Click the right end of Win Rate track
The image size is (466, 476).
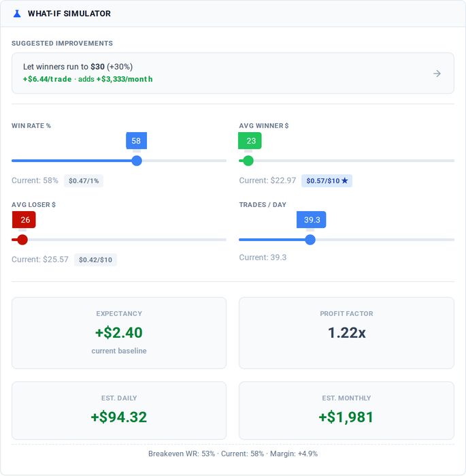coord(224,161)
